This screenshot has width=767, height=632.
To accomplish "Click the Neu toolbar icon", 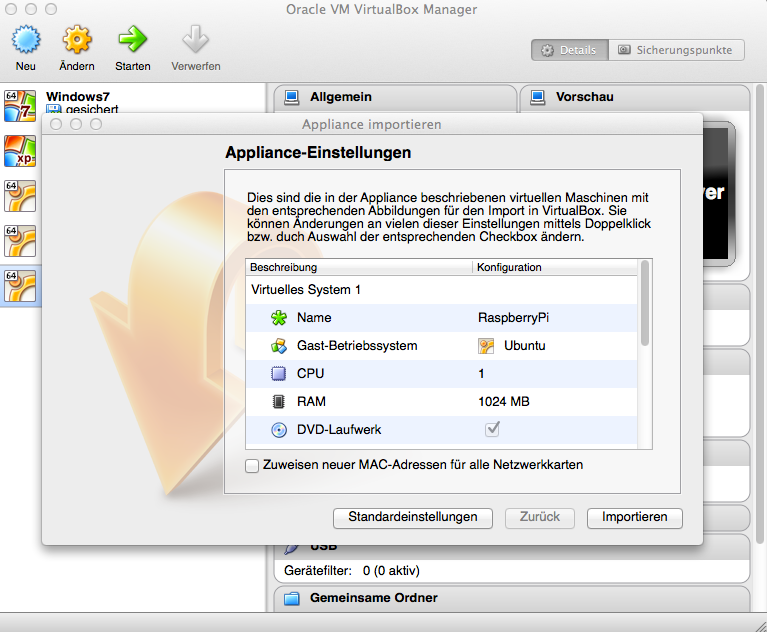I will (x=25, y=42).
